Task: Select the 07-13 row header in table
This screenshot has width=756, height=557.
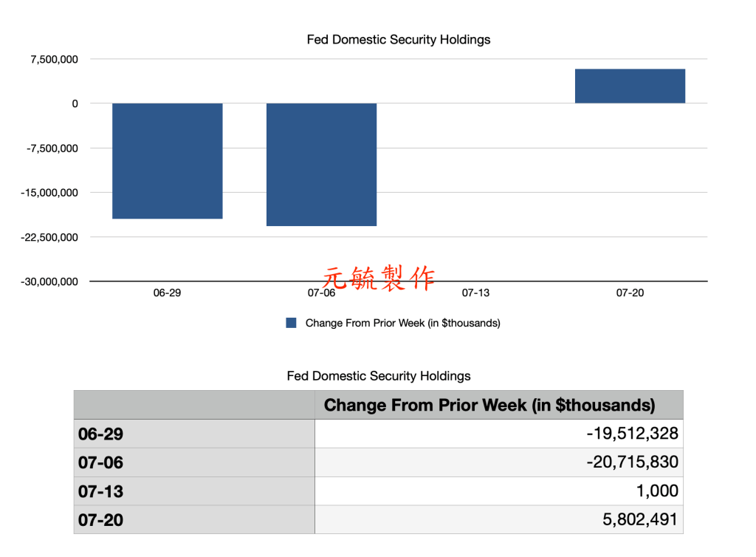Action: 194,491
